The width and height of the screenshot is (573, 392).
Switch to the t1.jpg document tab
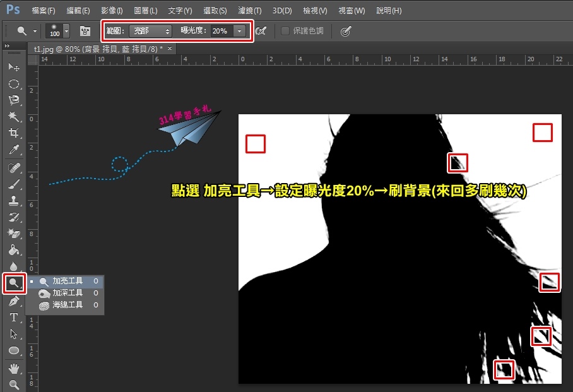pos(98,49)
